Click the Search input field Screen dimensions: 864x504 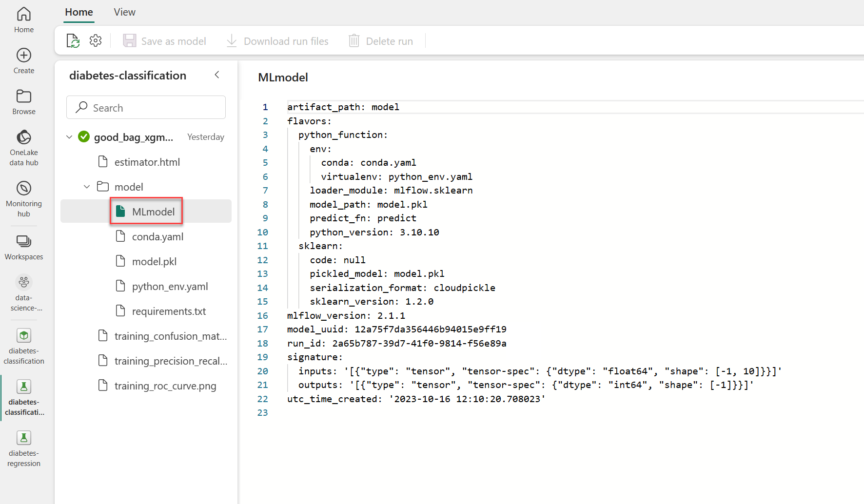146,107
